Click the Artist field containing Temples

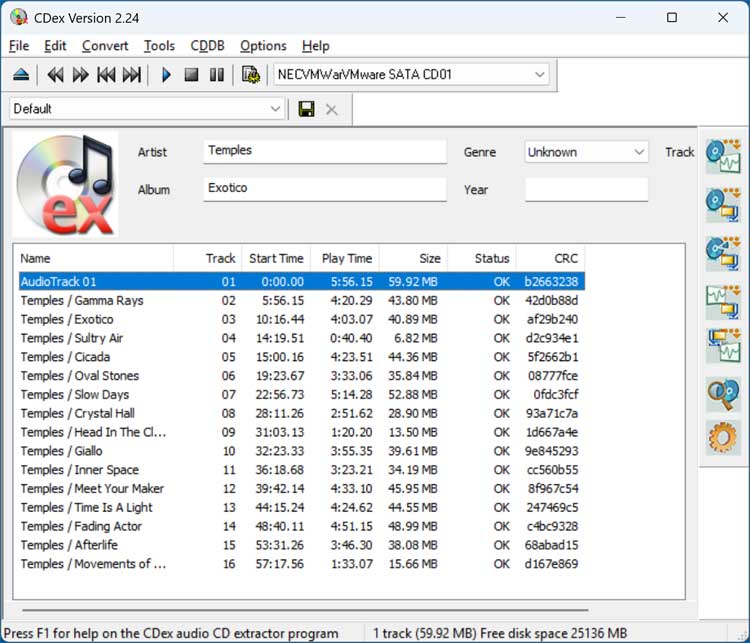pos(325,151)
